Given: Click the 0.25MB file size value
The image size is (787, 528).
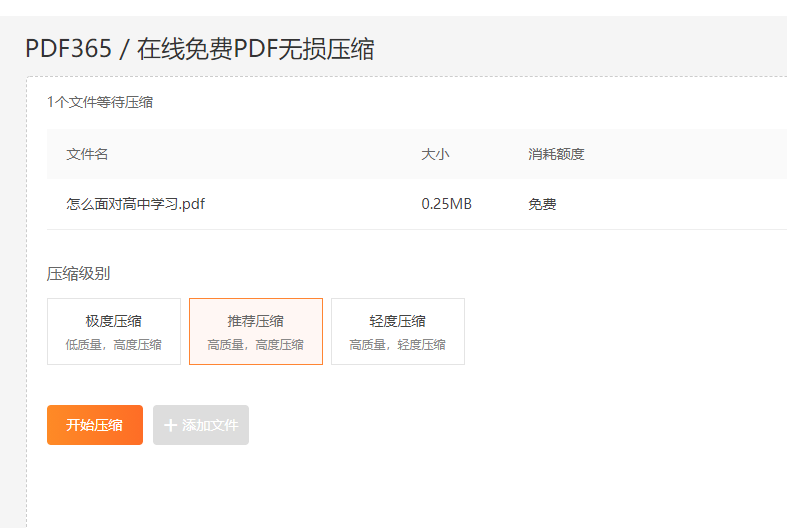Looking at the screenshot, I should [447, 204].
